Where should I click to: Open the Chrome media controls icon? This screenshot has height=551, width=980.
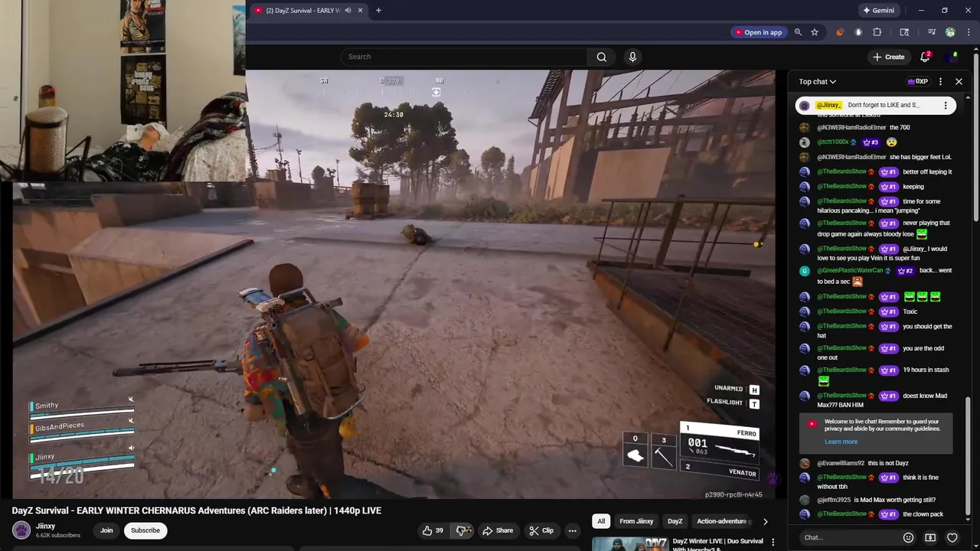click(x=932, y=32)
